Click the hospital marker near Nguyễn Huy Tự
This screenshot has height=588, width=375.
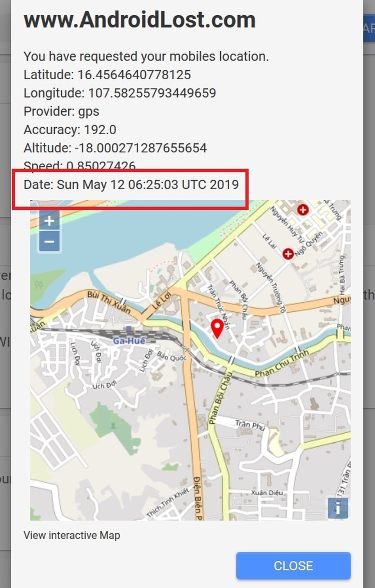[303, 210]
